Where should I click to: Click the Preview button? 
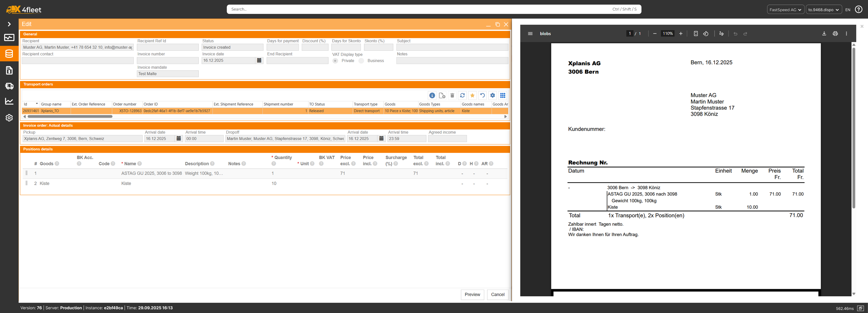[472, 295]
